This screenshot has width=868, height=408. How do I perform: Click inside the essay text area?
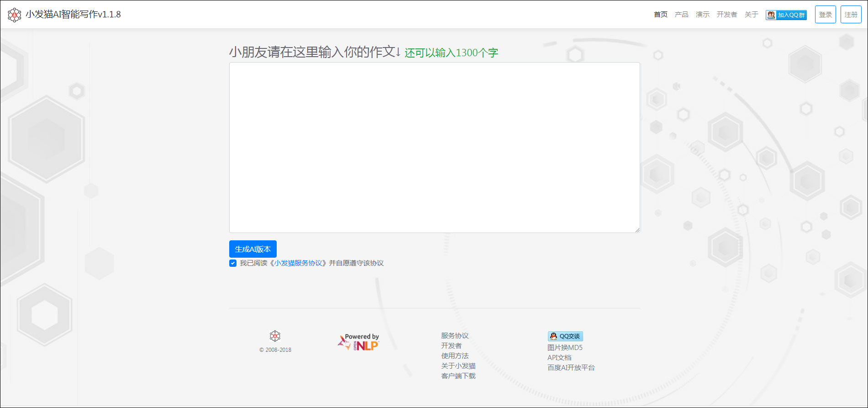[434, 148]
